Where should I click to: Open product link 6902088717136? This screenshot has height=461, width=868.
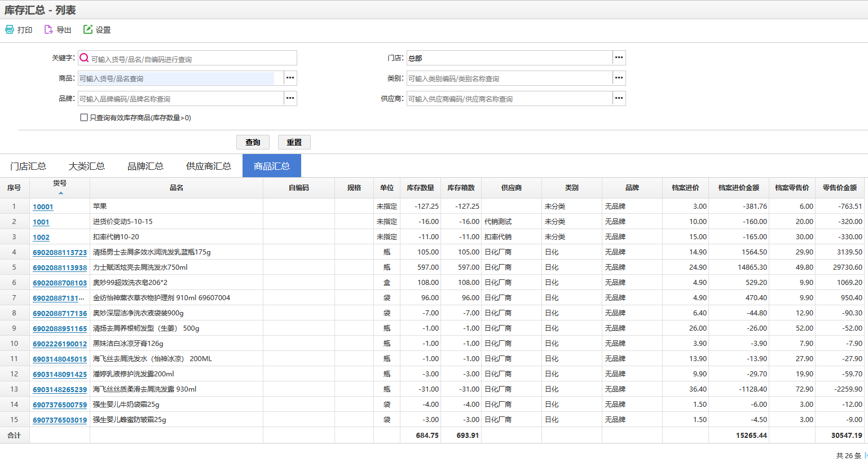tap(60, 314)
